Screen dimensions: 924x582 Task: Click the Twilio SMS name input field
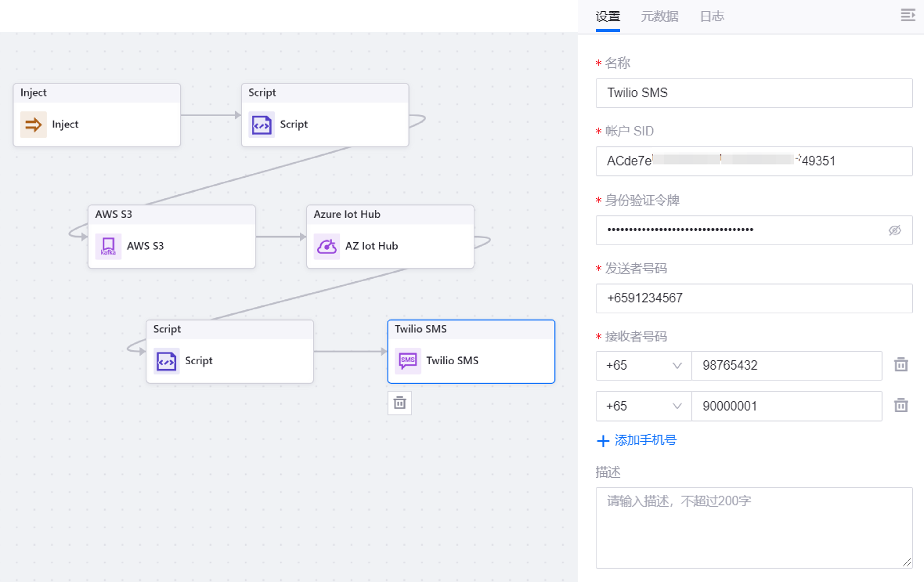753,93
